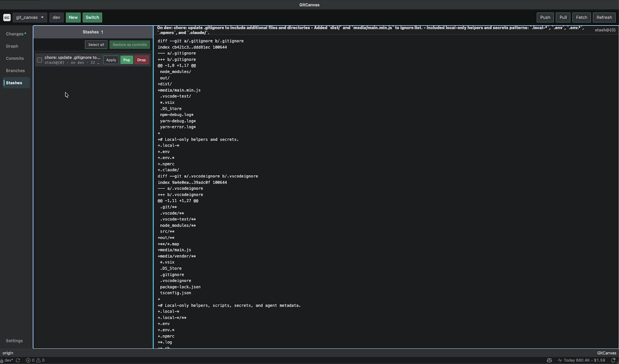Image resolution: width=619 pixels, height=364 pixels.
Task: Click the dev* branch status bar item
Action: tap(7, 361)
